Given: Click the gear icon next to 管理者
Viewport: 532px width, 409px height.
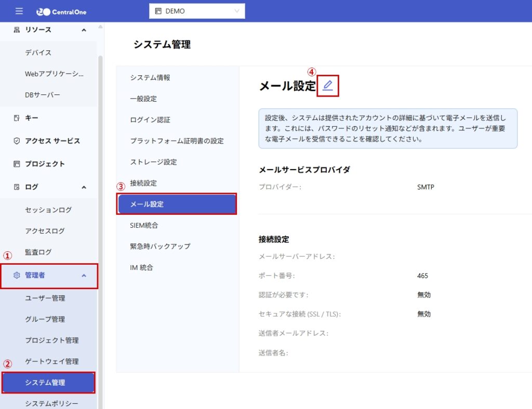Looking at the screenshot, I should click(17, 275).
